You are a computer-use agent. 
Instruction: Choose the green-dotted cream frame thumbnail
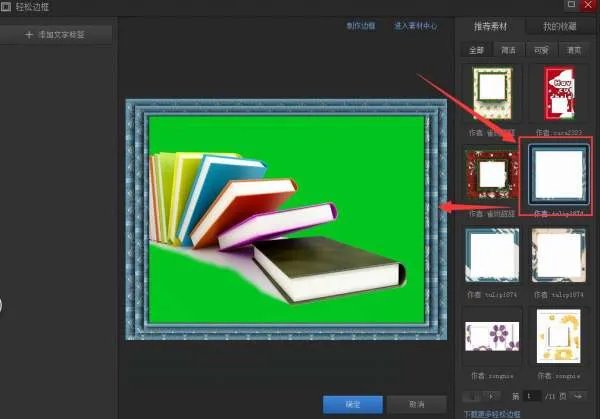[x=492, y=93]
